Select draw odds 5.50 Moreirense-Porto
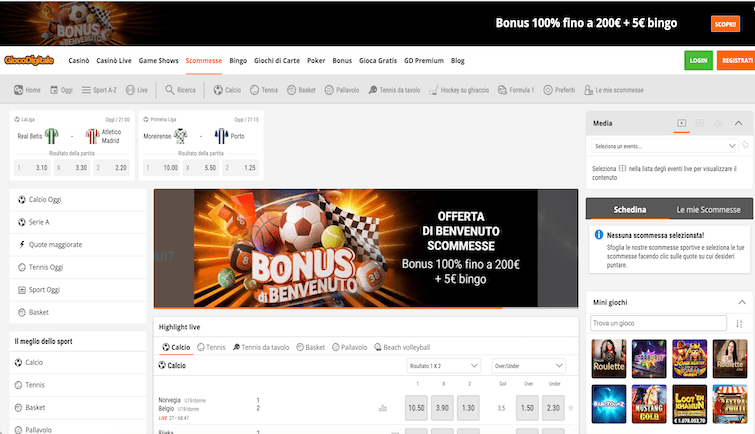Viewport: 755px width, 434px height. [201, 168]
